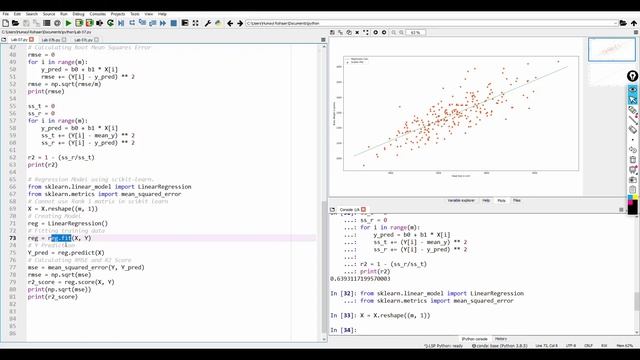Show the next plot arrow icon
Screen dimensions: 640x360
pos(384,32)
